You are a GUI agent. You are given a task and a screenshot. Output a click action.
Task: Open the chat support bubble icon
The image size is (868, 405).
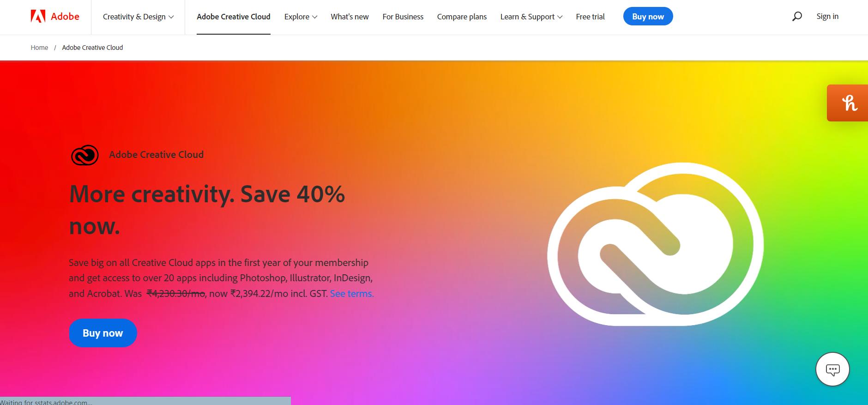point(832,369)
